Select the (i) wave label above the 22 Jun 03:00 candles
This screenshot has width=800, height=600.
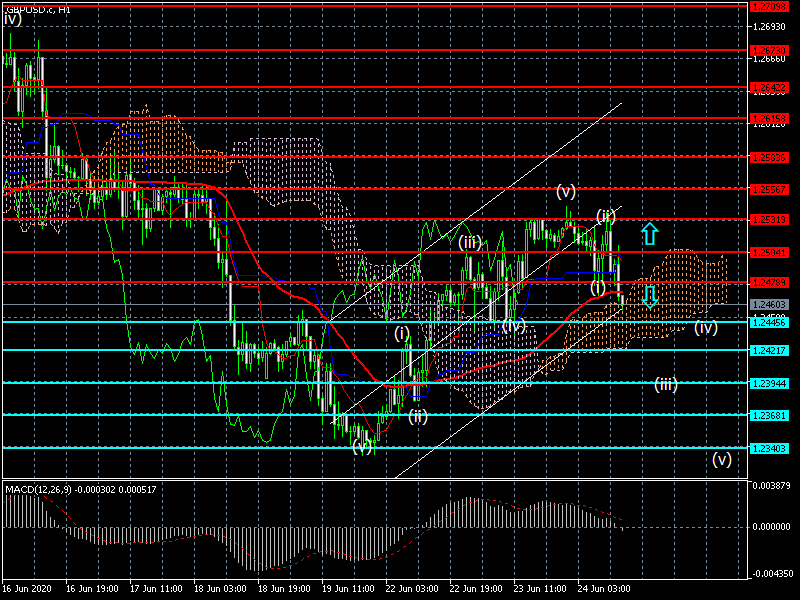[x=402, y=334]
